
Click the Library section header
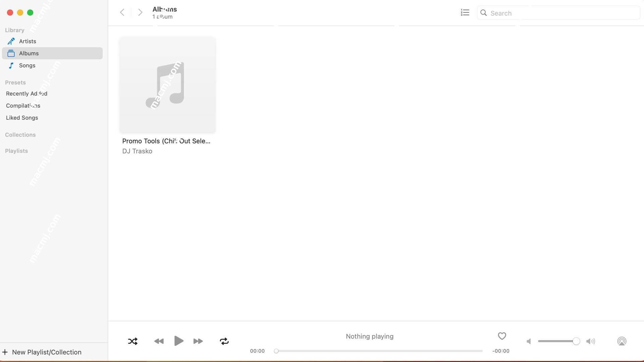point(14,30)
